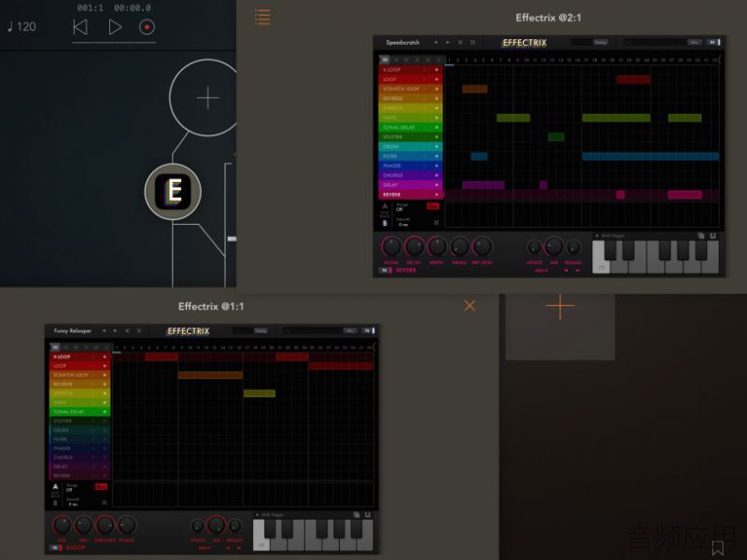This screenshot has width=747, height=560.
Task: Click the long blue FILTER block in Effectrix @2:1
Action: click(650, 156)
